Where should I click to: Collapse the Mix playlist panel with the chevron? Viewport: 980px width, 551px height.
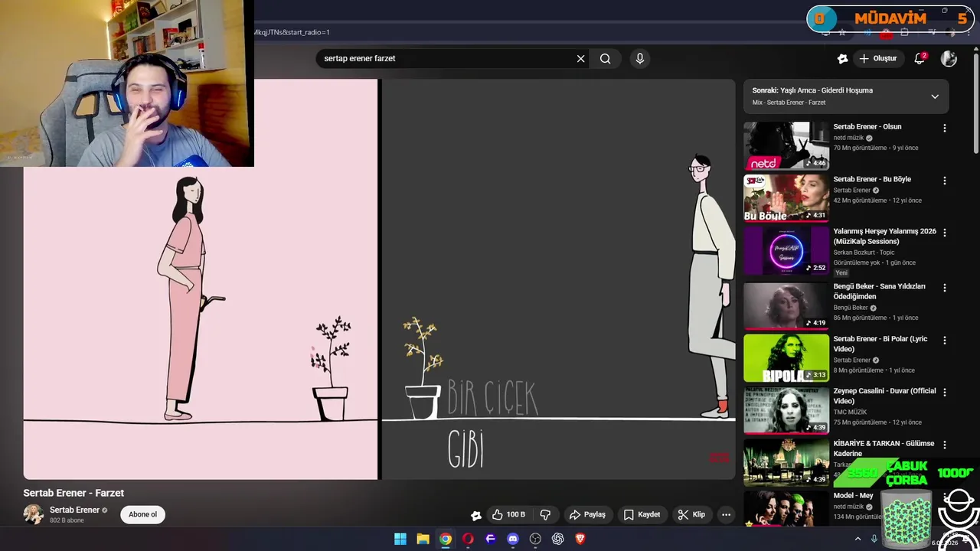pyautogui.click(x=935, y=96)
